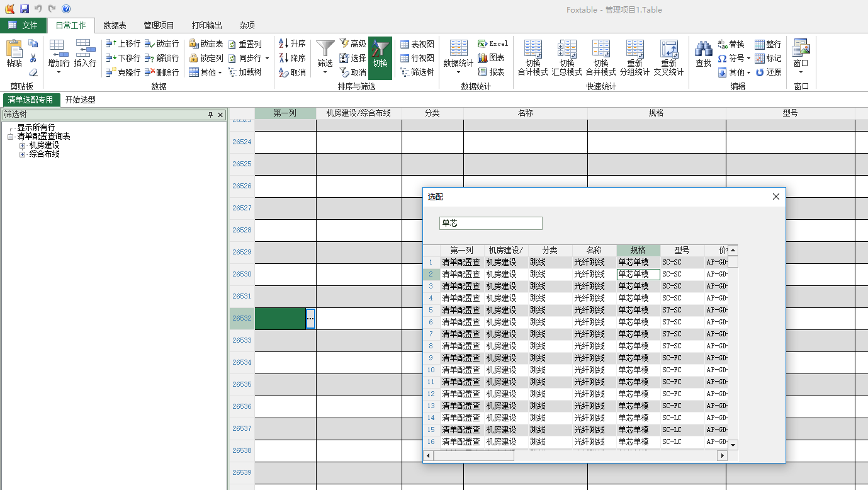Expand the 机房建设 tree node
Screen dimensions: 868x490
pyautogui.click(x=23, y=145)
